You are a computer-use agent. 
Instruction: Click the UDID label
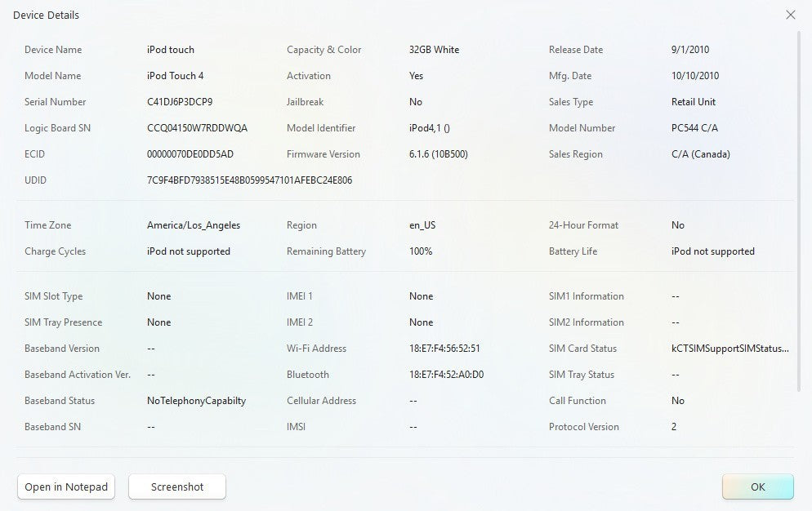35,180
